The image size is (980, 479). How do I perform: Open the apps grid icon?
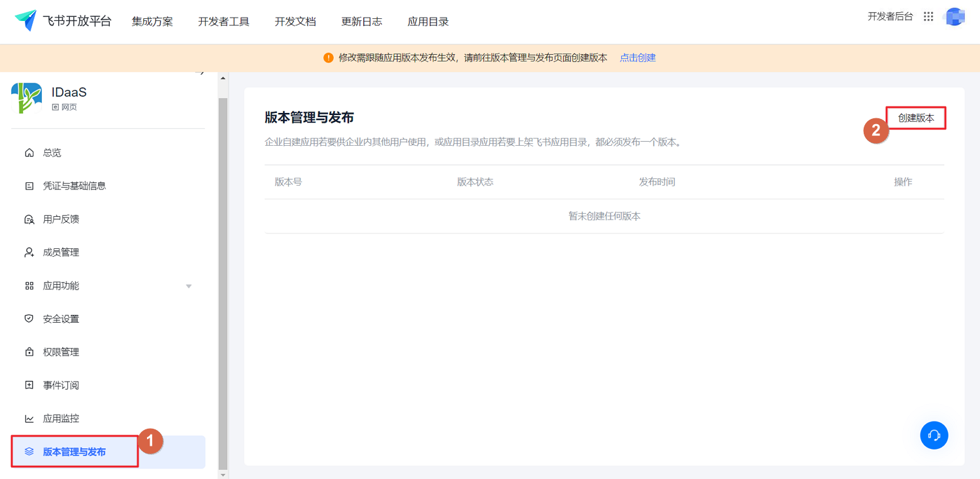[x=928, y=17]
